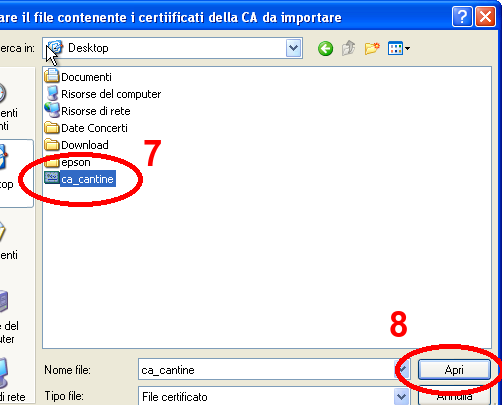Expand the Desktop location dropdown
Screen dimensions: 502x405
point(293,49)
